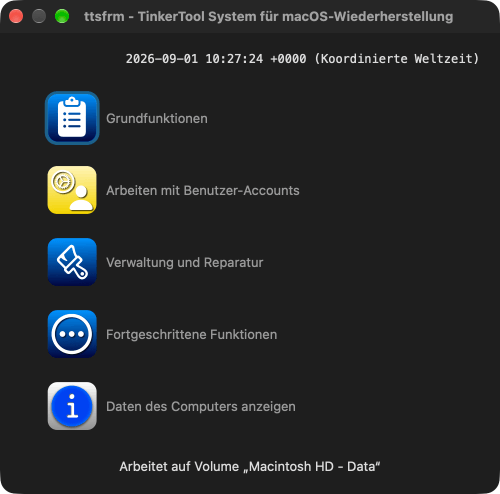Select the Verwaltung und Reparatur brush icon
The width and height of the screenshot is (500, 494).
click(x=72, y=262)
